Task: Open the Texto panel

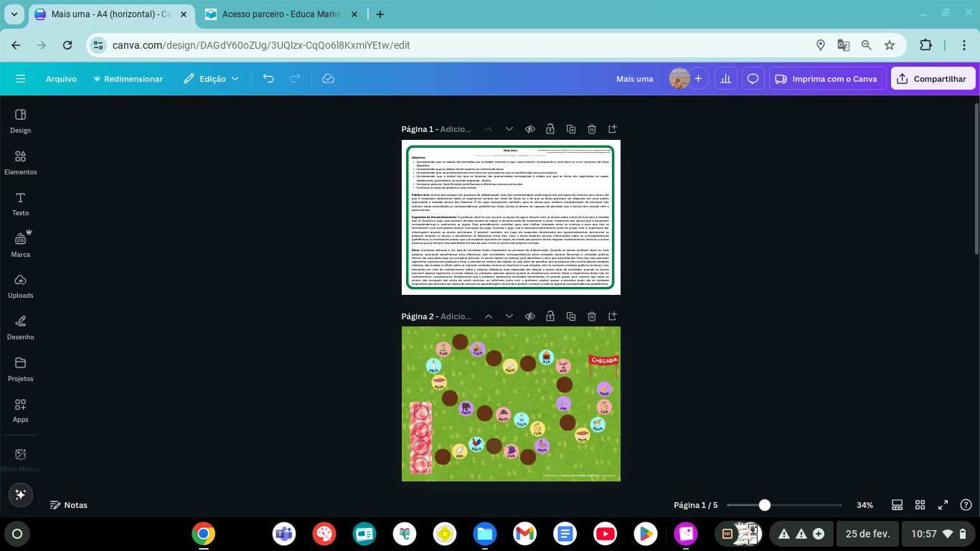Action: (x=20, y=204)
